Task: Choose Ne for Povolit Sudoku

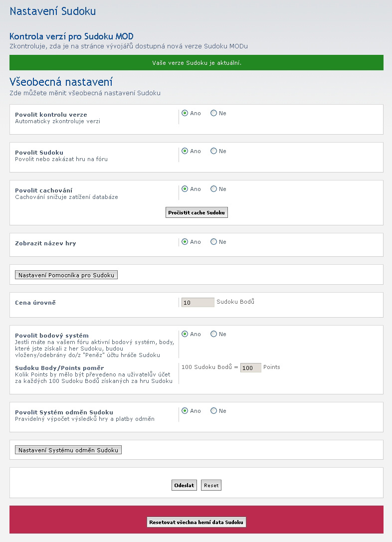Action: coord(213,151)
